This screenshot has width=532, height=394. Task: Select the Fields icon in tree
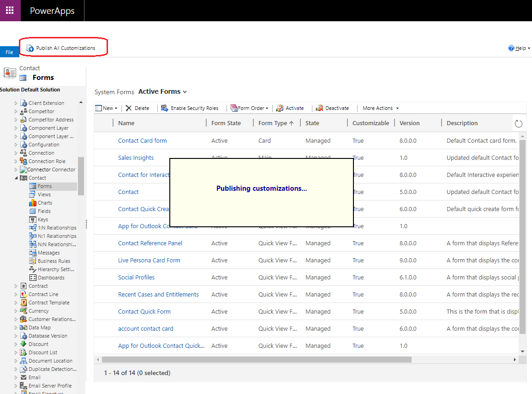(x=33, y=211)
